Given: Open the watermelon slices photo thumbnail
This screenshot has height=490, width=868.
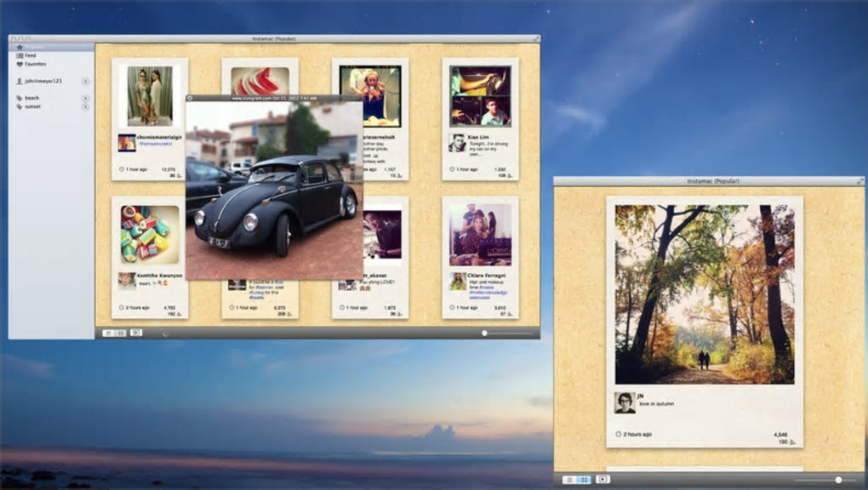Looking at the screenshot, I should pos(260,80).
